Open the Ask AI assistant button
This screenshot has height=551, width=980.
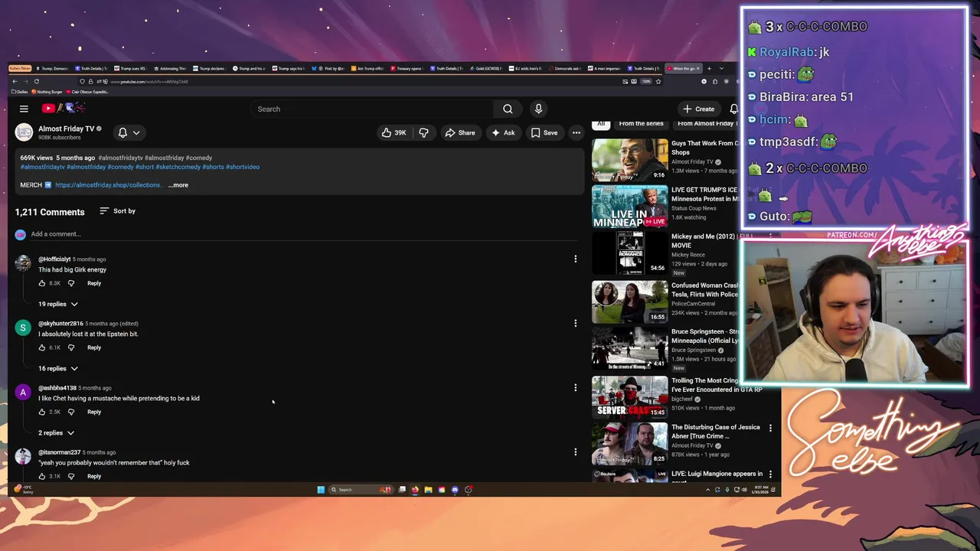pos(503,132)
